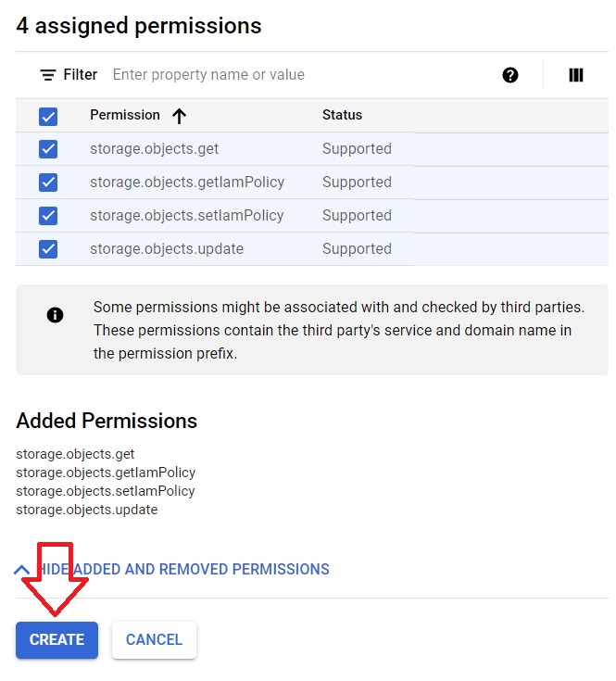Open the column display options icon
Image resolution: width=616 pixels, height=681 pixels.
point(575,75)
